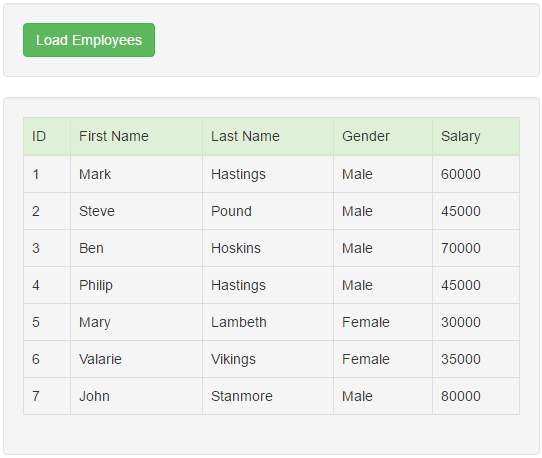Click salary value 70000
The height and width of the screenshot is (458, 542).
(x=476, y=248)
